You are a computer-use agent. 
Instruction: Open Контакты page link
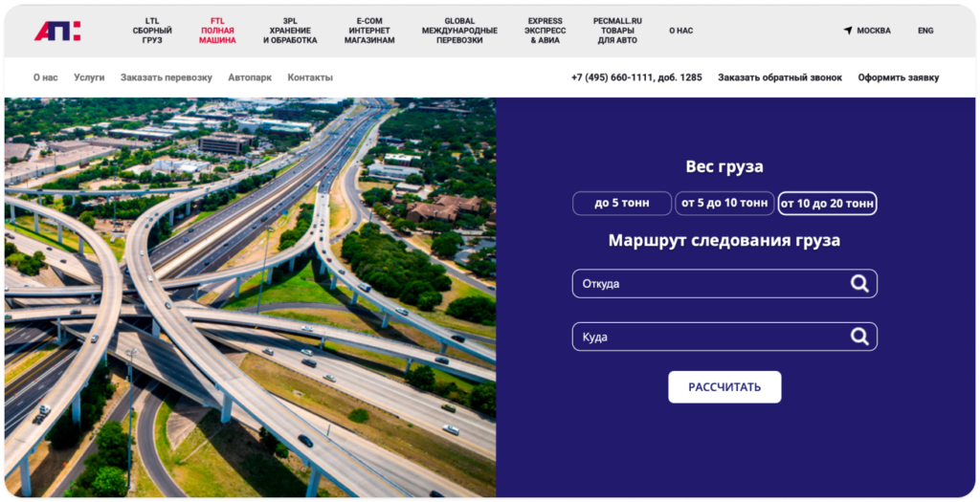[x=310, y=77]
